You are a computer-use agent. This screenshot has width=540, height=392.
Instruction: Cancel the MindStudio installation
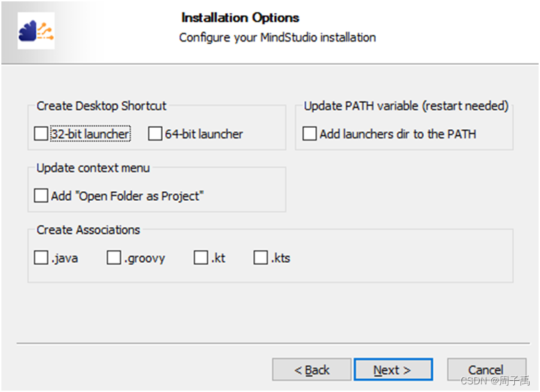coord(486,370)
